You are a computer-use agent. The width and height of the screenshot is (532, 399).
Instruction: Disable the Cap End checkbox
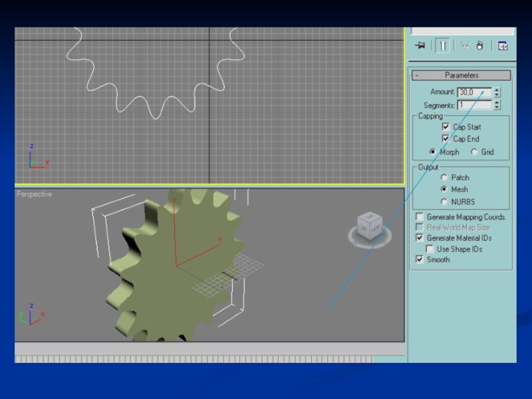pyautogui.click(x=446, y=138)
